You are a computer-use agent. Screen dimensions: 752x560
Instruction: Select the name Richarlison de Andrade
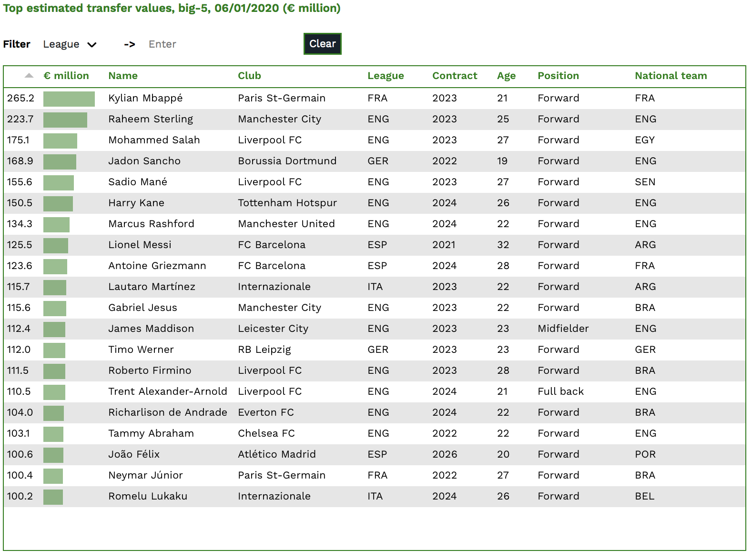pos(168,412)
